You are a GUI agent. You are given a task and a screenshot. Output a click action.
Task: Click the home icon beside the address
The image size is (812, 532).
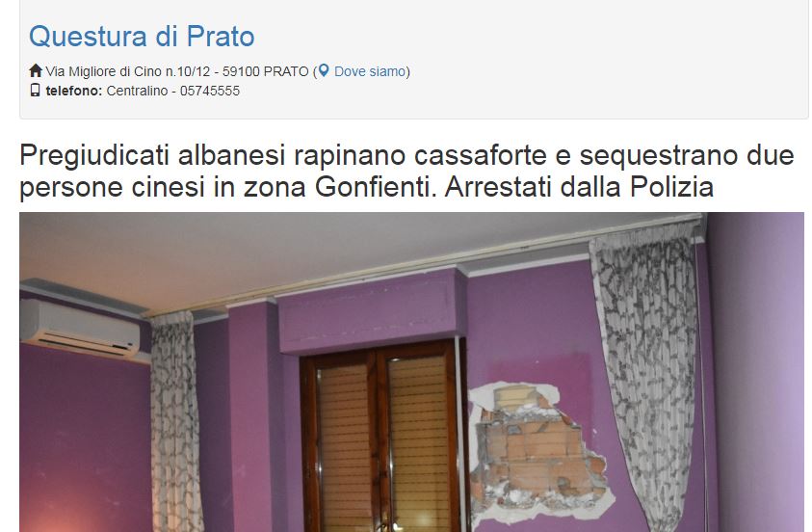[x=36, y=70]
